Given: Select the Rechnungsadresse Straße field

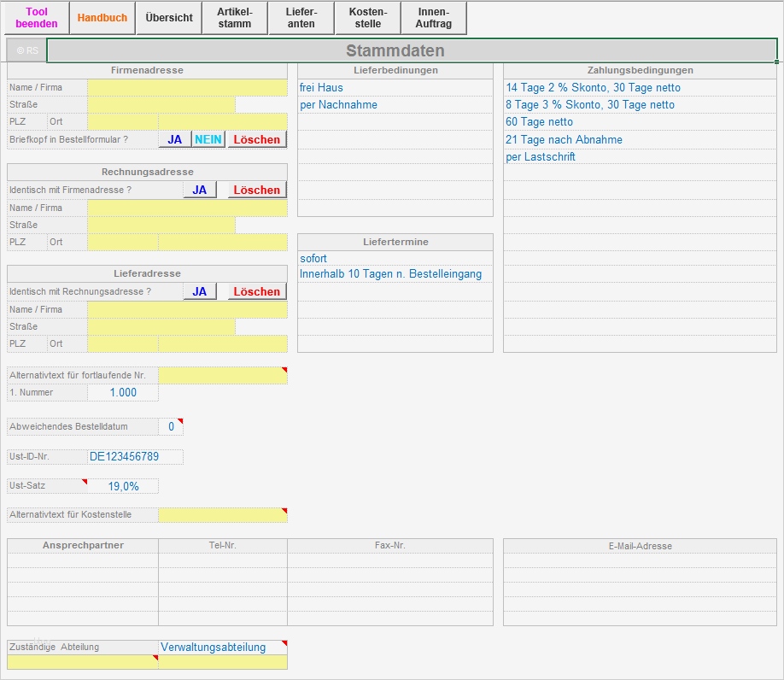Looking at the screenshot, I should pos(161,225).
